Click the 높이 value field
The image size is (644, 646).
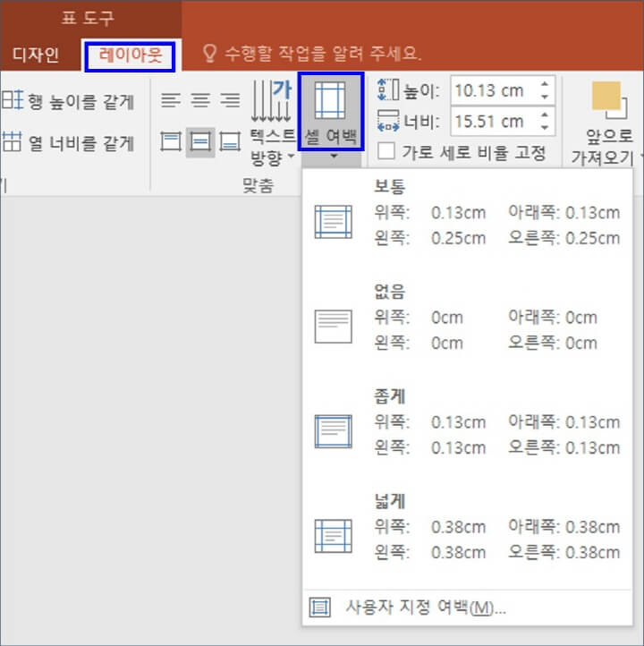click(494, 90)
